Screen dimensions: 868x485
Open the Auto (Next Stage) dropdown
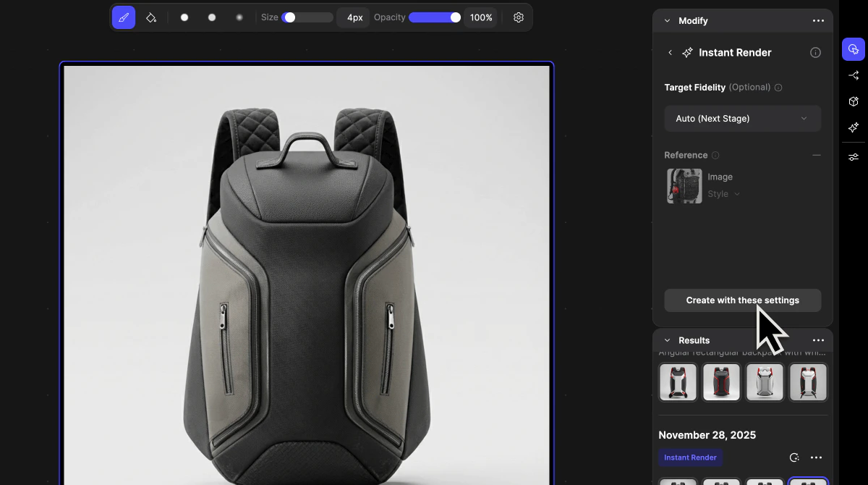coord(742,119)
